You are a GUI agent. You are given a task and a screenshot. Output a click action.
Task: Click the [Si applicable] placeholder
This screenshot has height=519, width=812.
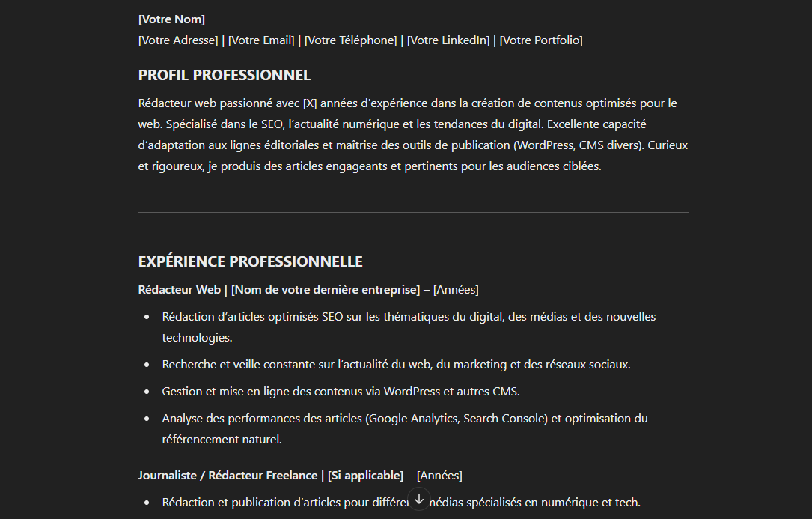click(x=365, y=476)
